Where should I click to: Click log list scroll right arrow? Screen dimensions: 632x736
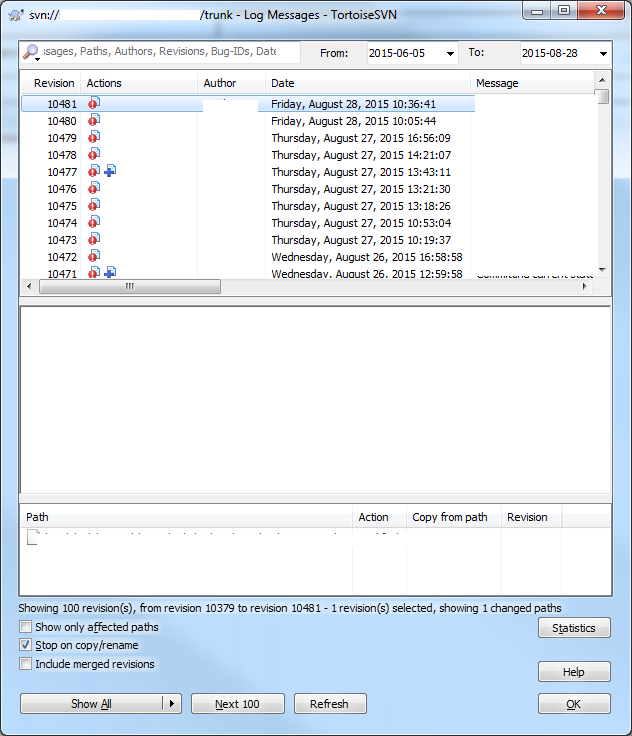tap(585, 286)
